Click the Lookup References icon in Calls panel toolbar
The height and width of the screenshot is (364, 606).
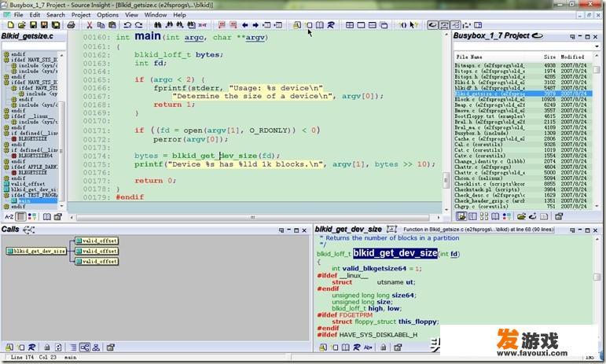(x=31, y=347)
